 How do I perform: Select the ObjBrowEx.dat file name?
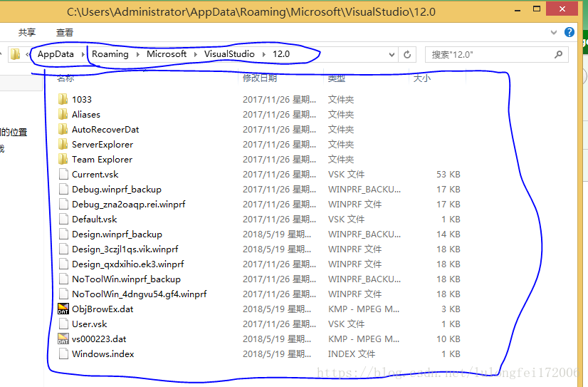[x=103, y=309]
